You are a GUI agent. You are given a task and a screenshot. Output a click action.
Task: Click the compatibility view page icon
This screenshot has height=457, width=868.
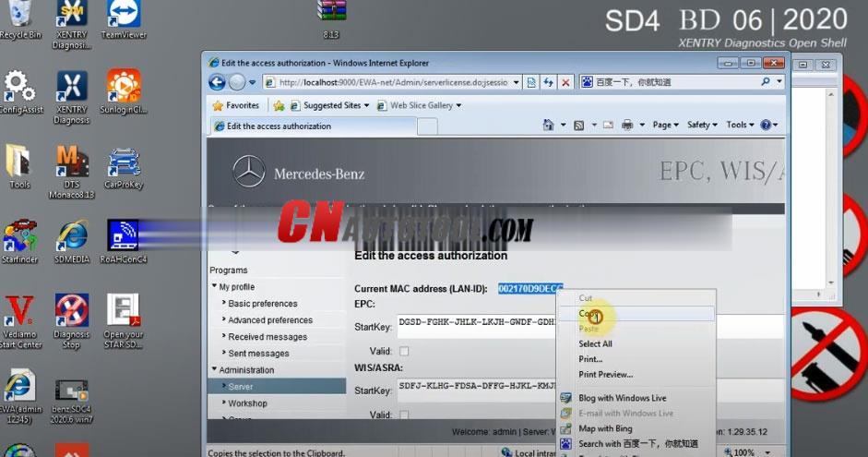pos(531,82)
